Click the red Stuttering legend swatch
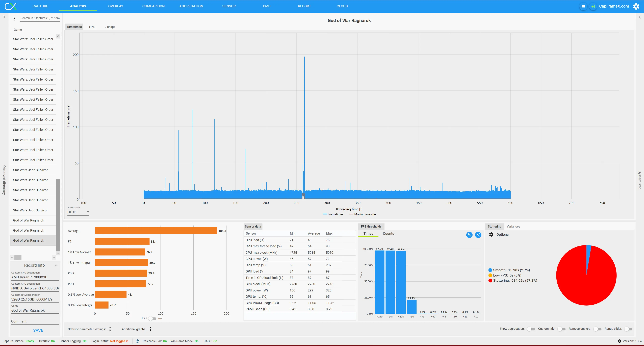Viewport: 644px width, 346px height. point(490,281)
